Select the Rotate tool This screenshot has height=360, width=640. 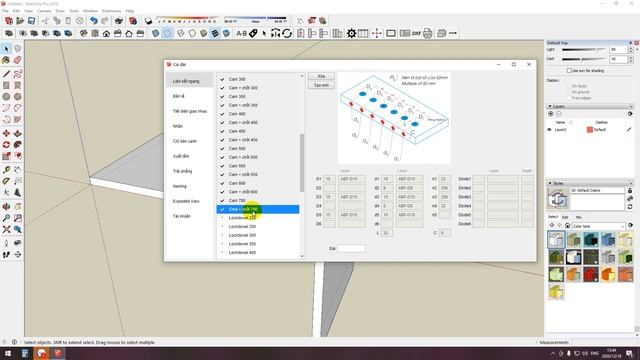tap(6, 145)
